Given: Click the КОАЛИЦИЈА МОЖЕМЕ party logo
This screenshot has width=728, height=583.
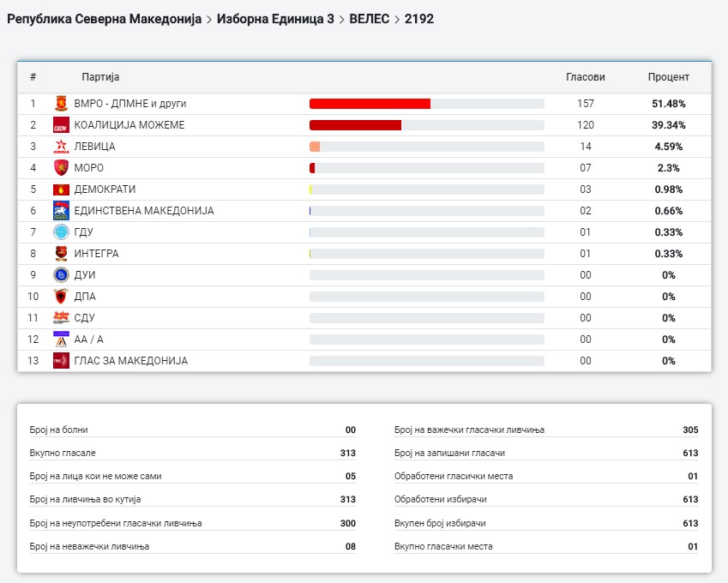Looking at the screenshot, I should pyautogui.click(x=61, y=125).
